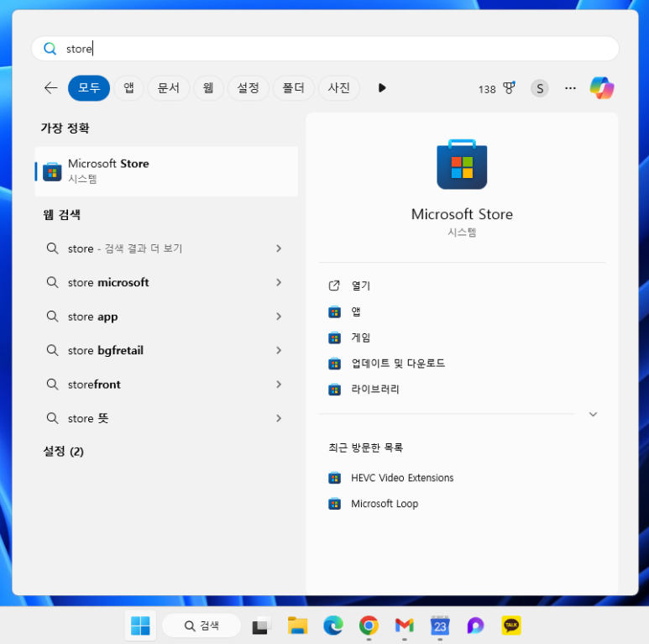Open the 게임 section of Microsoft Store
This screenshot has width=649, height=644.
pos(462,338)
